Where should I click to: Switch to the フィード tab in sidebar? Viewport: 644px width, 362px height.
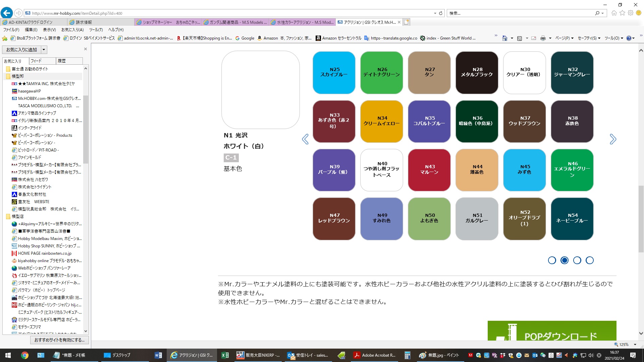[42, 61]
